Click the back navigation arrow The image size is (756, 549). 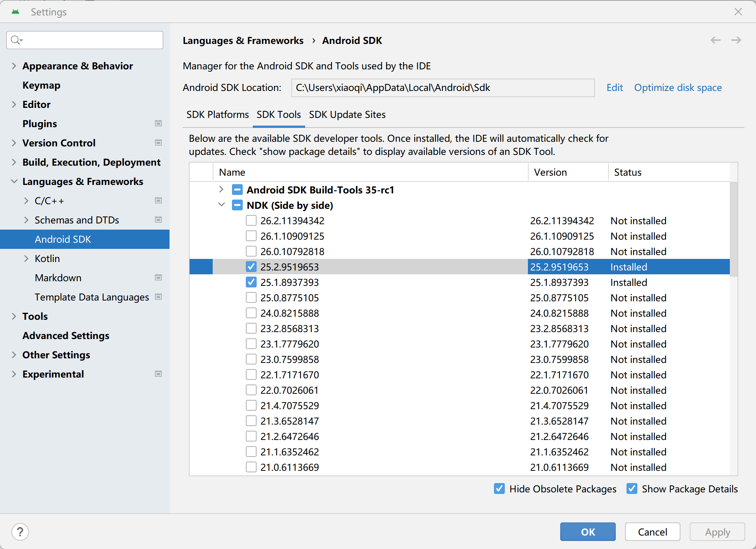(x=716, y=40)
